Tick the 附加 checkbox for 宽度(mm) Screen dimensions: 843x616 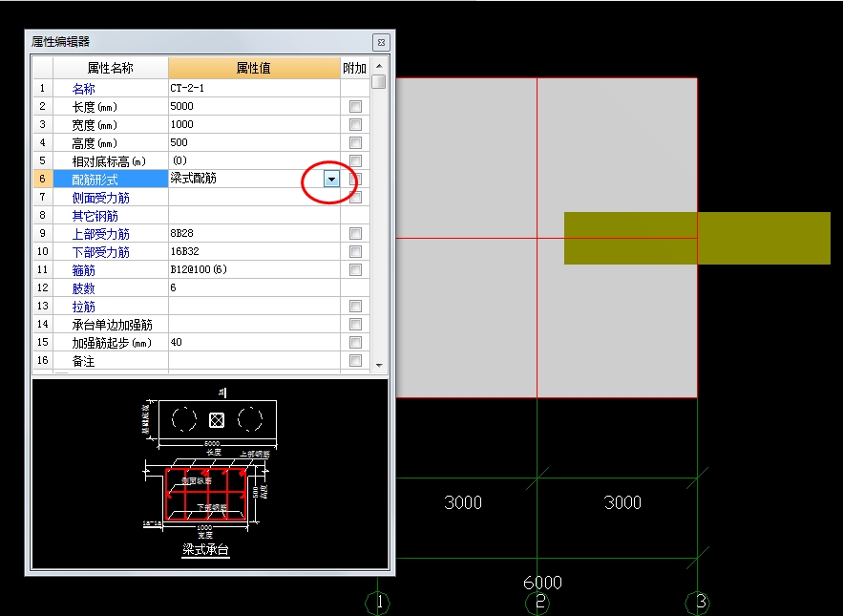tap(355, 125)
